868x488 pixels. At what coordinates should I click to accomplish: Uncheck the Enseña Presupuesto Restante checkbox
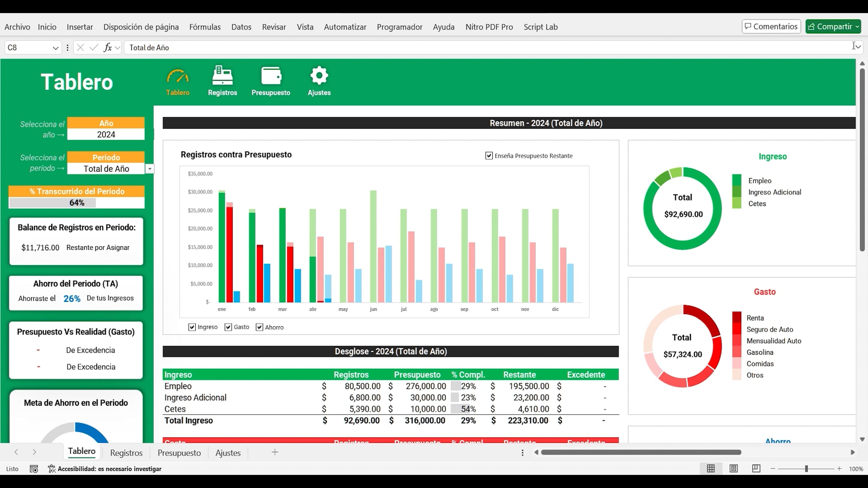[489, 155]
